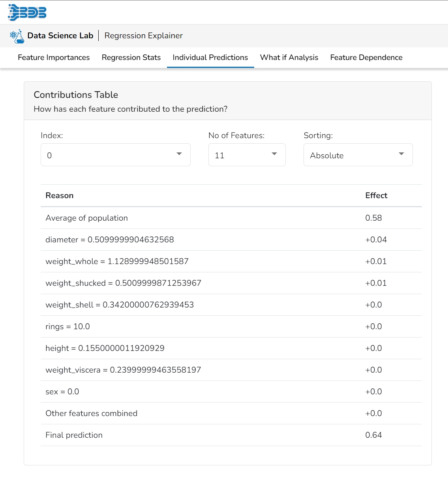
Task: Switch to the Regression Stats tab
Action: (131, 58)
